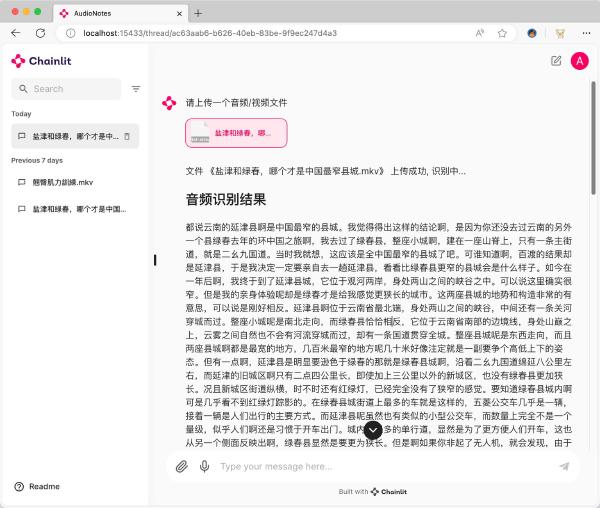Open browser more options ellipsis menu
The height and width of the screenshot is (508, 600).
coord(586,33)
